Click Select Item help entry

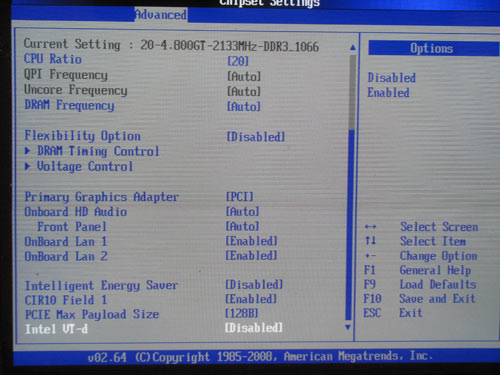(x=433, y=241)
